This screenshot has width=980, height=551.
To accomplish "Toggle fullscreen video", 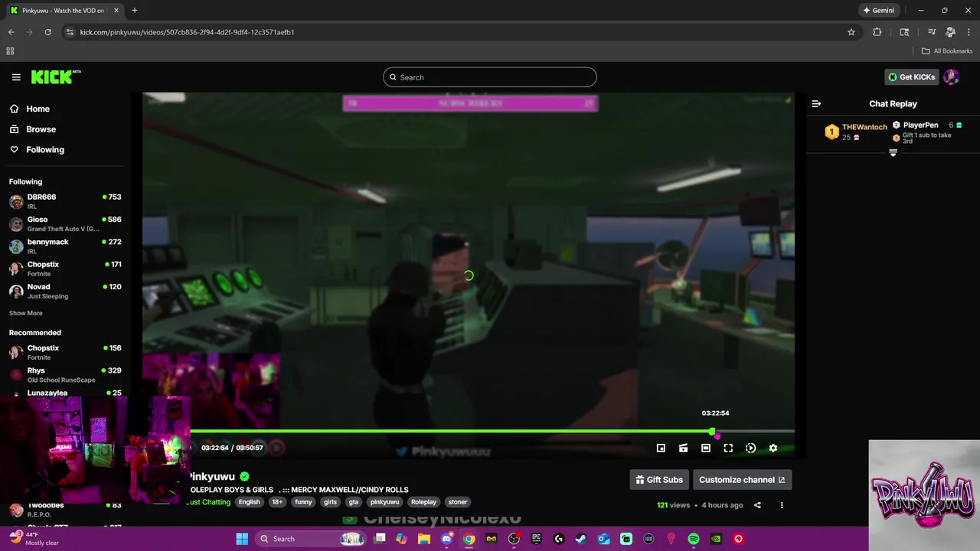I will click(x=728, y=448).
